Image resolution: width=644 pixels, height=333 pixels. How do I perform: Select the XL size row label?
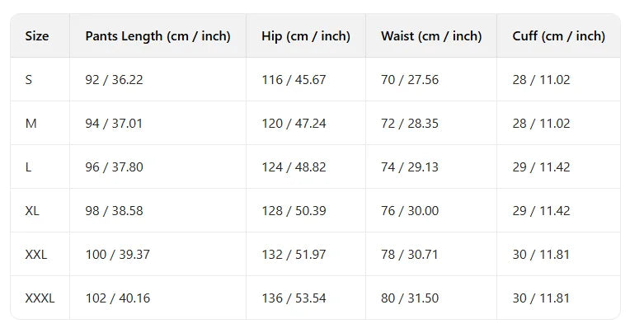click(x=32, y=211)
